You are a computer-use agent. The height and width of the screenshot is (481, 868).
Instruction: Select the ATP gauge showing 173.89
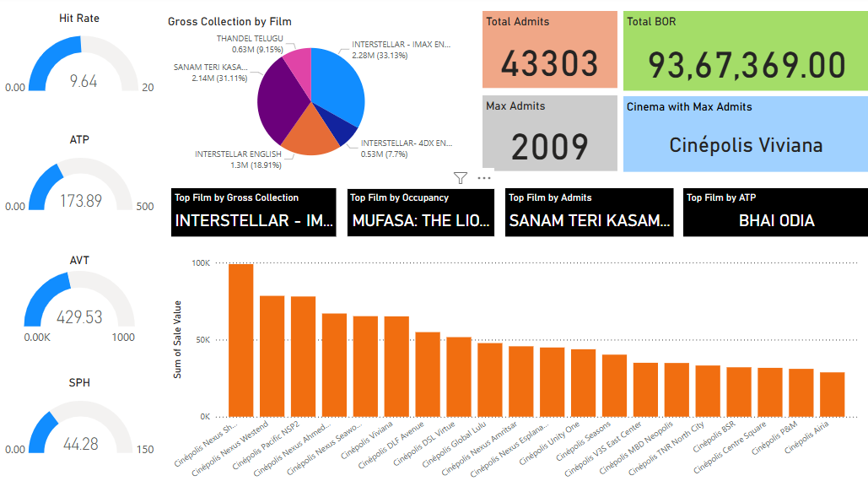pyautogui.click(x=81, y=184)
